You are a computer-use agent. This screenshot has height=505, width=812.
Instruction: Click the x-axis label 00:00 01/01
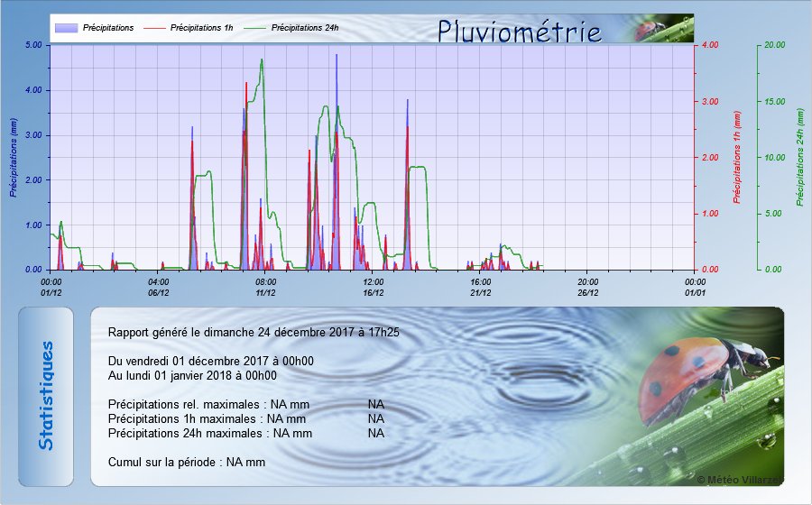(x=695, y=287)
